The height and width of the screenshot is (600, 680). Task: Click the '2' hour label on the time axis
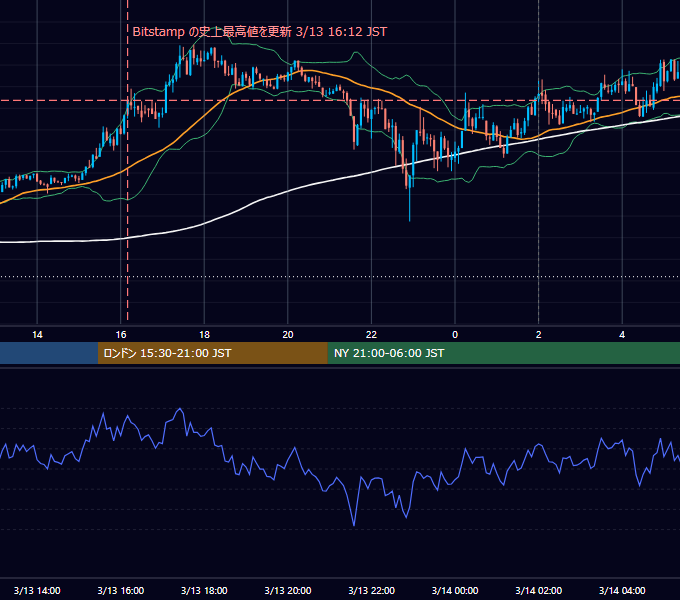(x=539, y=335)
